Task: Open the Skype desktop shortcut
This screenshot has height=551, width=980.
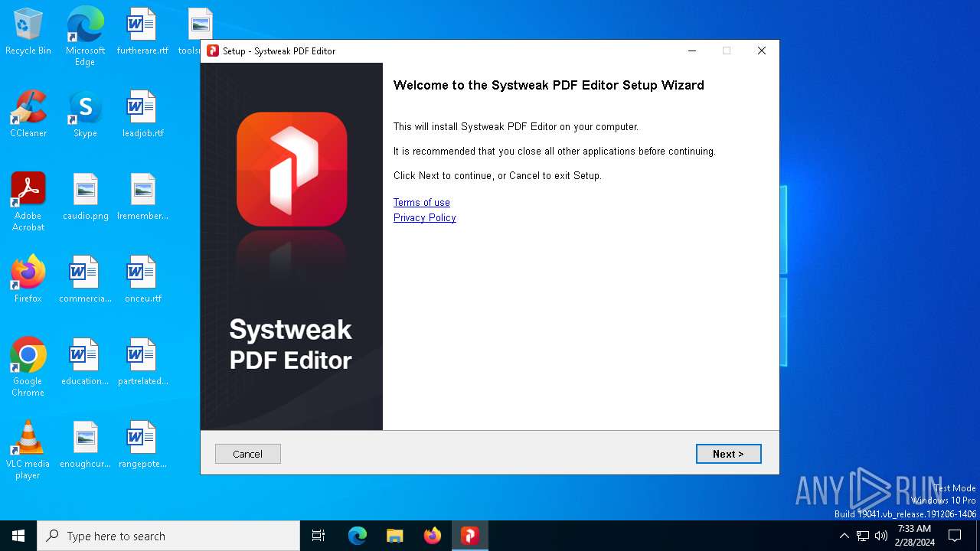Action: pyautogui.click(x=85, y=114)
